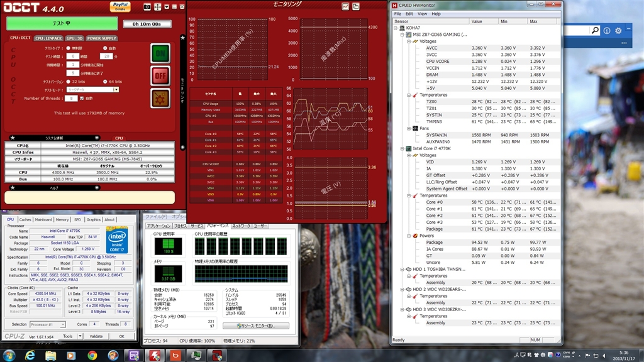Select the automatic test type radio button
The image size is (644, 362).
pyautogui.click(x=105, y=48)
